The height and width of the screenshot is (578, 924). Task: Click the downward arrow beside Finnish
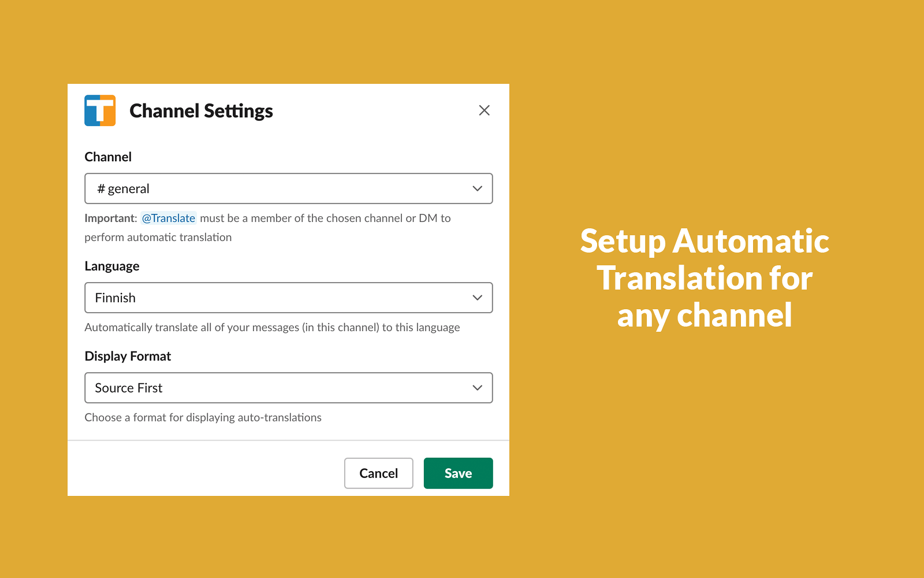[477, 298]
